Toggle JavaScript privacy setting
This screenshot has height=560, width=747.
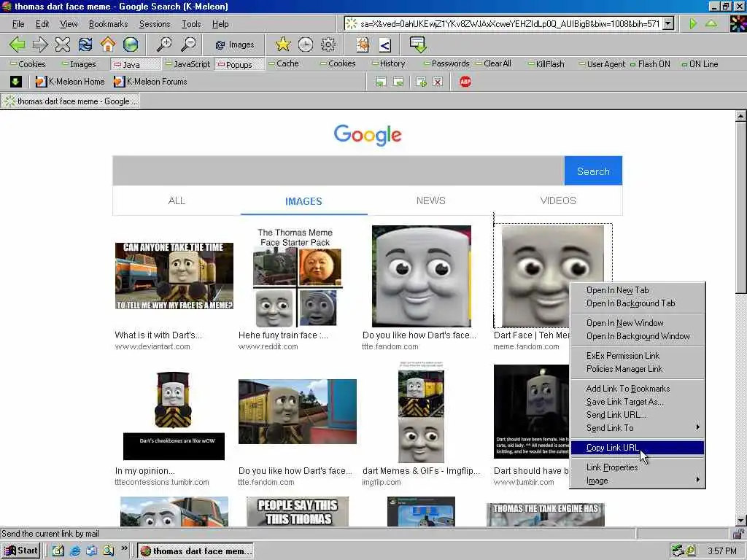187,64
